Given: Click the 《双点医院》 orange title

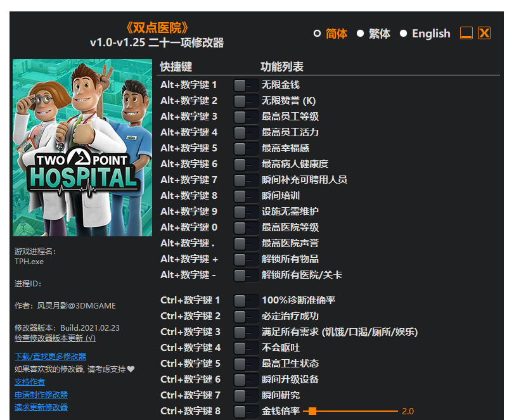Looking at the screenshot, I should click(x=157, y=28).
